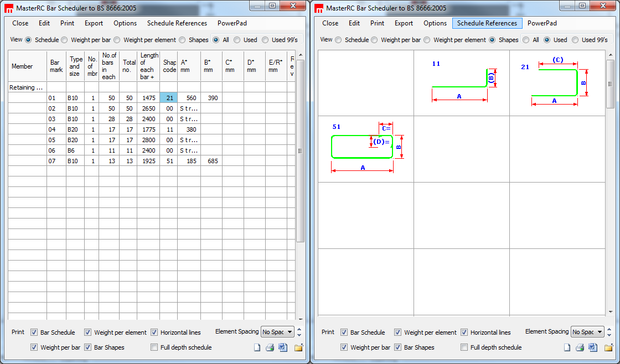Screen dimensions: 620x364
Task: Open Schedule References menu in left window
Action: [x=177, y=23]
